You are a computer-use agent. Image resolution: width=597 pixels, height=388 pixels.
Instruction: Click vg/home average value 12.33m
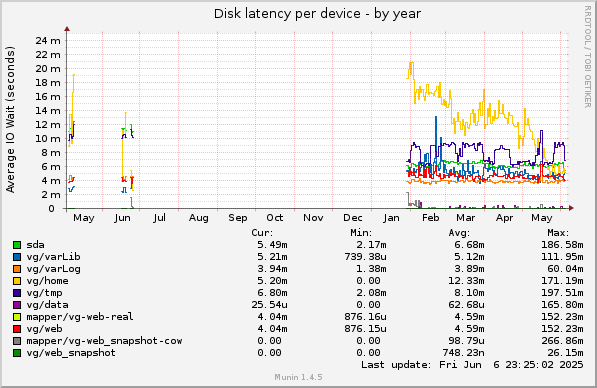pos(466,281)
